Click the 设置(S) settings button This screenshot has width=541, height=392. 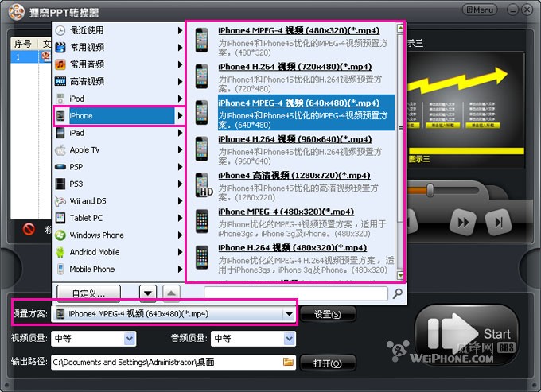point(328,314)
